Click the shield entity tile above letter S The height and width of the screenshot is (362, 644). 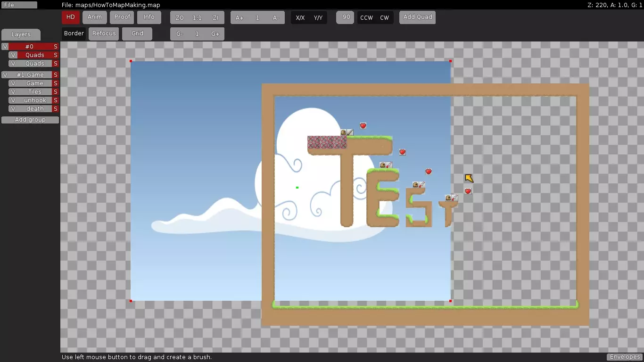click(415, 185)
